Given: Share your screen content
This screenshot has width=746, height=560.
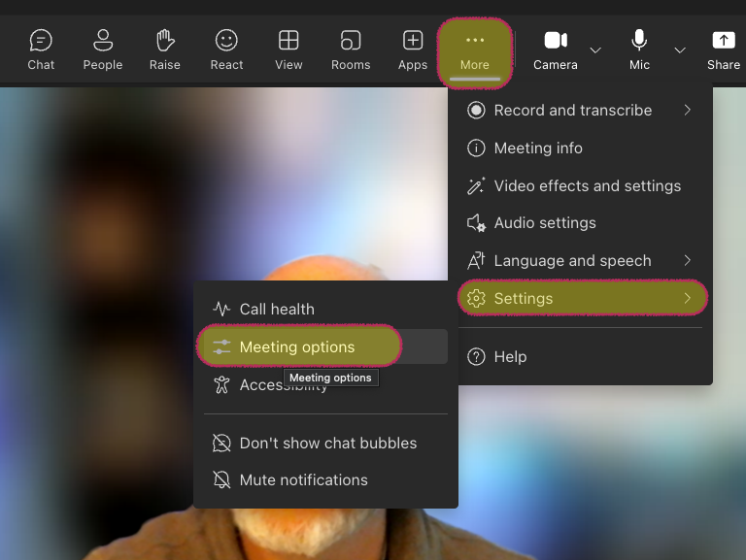Looking at the screenshot, I should point(723,49).
